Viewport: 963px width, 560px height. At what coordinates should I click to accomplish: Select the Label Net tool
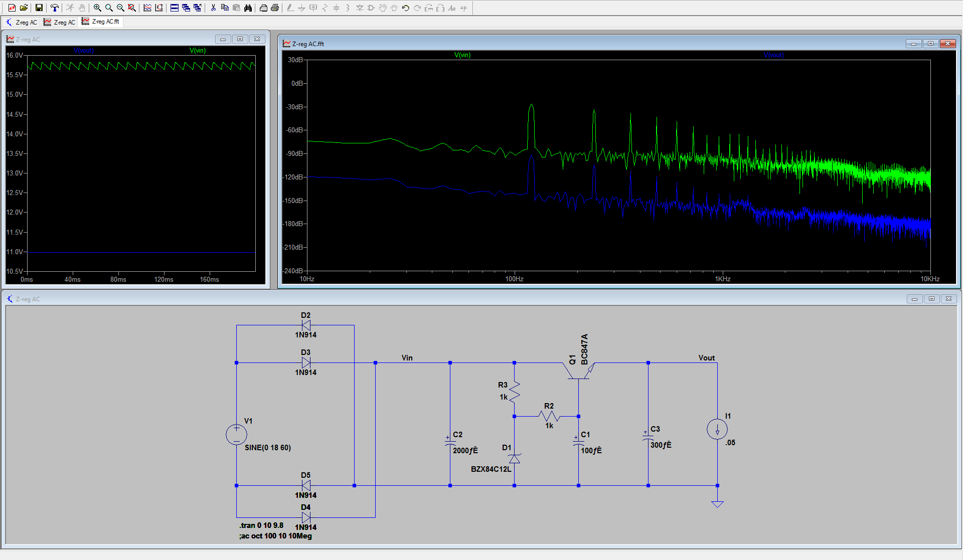point(313,8)
